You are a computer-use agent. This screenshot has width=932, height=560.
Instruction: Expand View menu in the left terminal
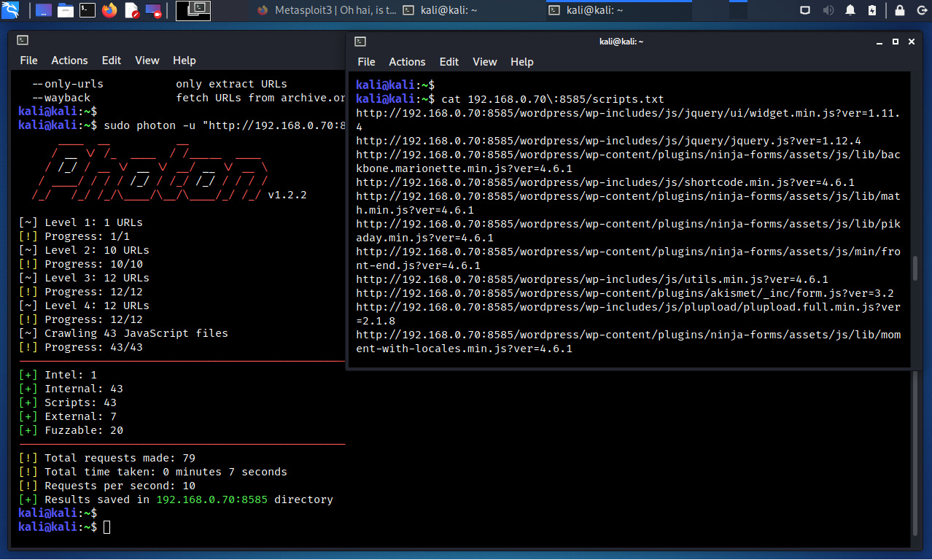tap(147, 61)
